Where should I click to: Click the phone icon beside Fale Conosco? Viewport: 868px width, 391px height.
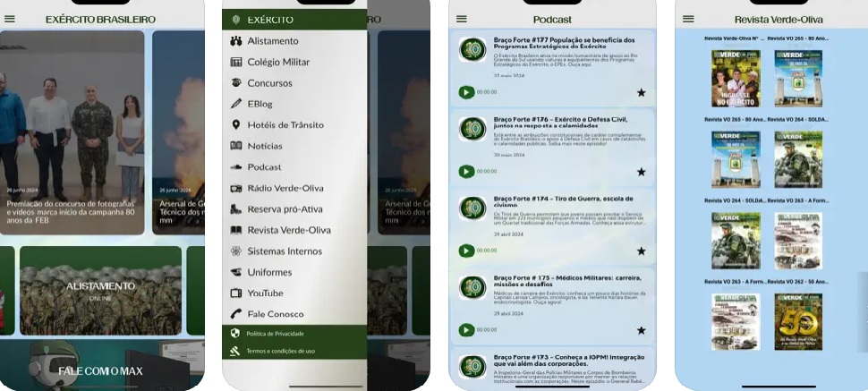[236, 314]
